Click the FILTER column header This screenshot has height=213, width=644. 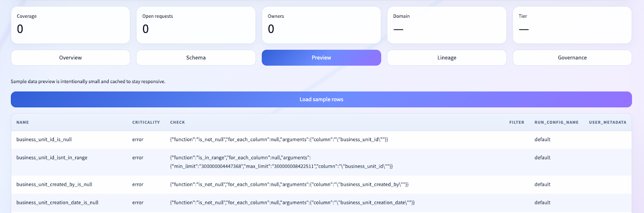516,122
